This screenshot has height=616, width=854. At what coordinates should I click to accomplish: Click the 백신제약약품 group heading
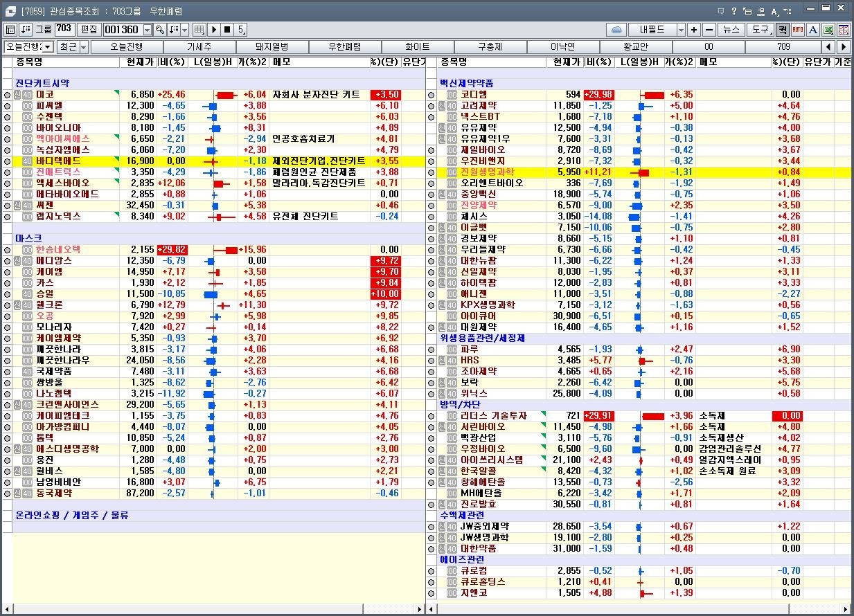click(x=467, y=84)
